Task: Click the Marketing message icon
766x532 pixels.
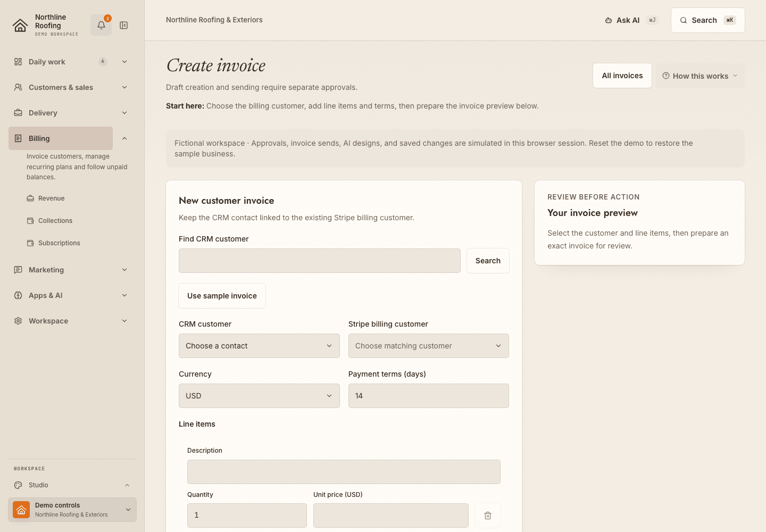Action: click(18, 270)
